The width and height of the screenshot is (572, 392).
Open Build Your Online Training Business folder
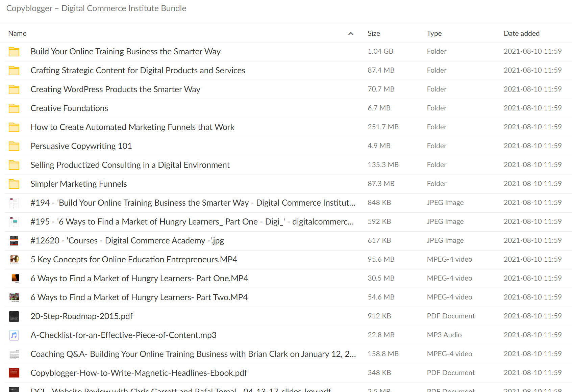pos(126,52)
